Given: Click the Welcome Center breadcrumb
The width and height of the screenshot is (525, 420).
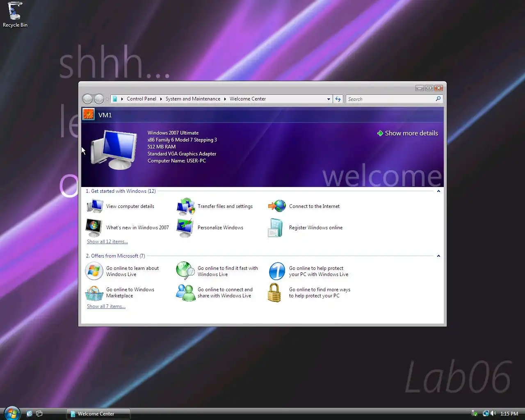Looking at the screenshot, I should point(248,99).
